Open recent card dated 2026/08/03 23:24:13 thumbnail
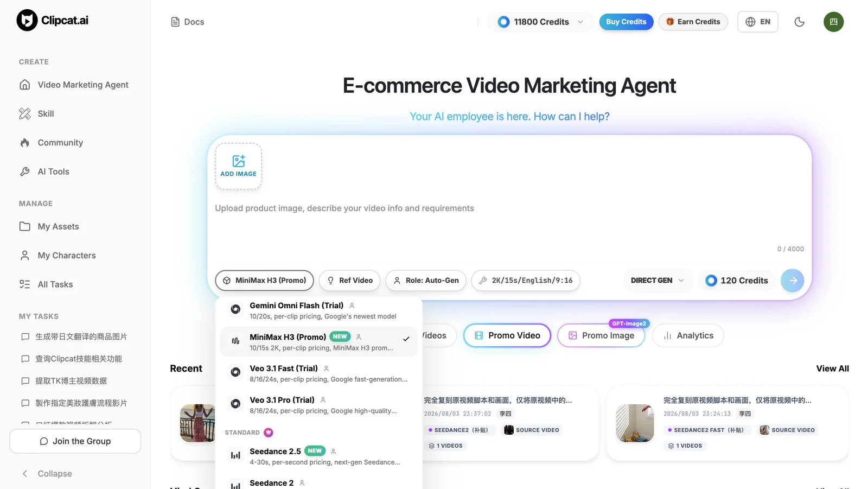This screenshot has height=489, width=868. (x=635, y=423)
